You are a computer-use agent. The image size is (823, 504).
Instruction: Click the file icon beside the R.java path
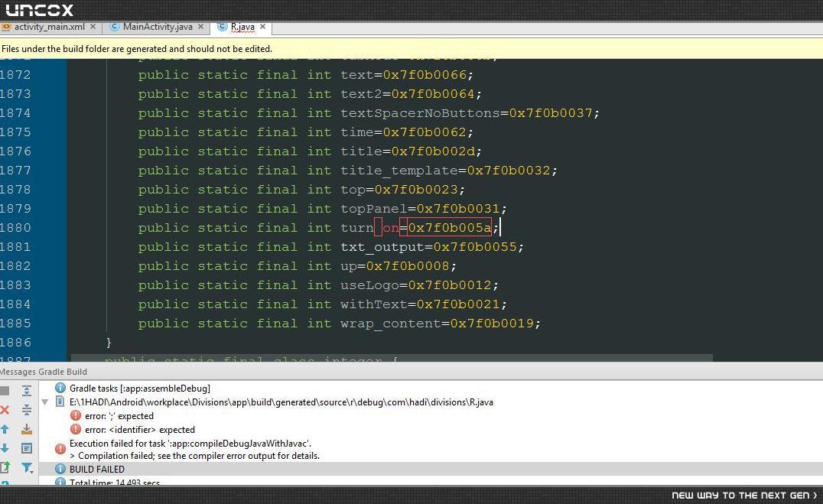coord(60,402)
